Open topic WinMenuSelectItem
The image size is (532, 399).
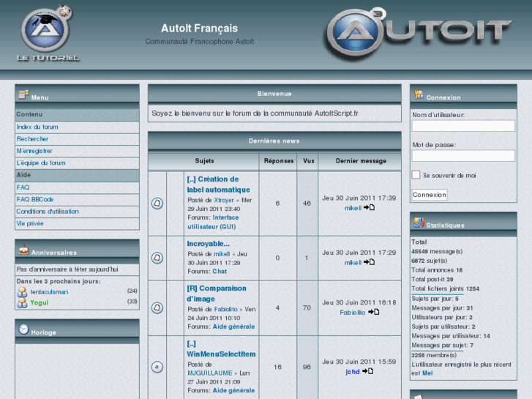tap(221, 349)
